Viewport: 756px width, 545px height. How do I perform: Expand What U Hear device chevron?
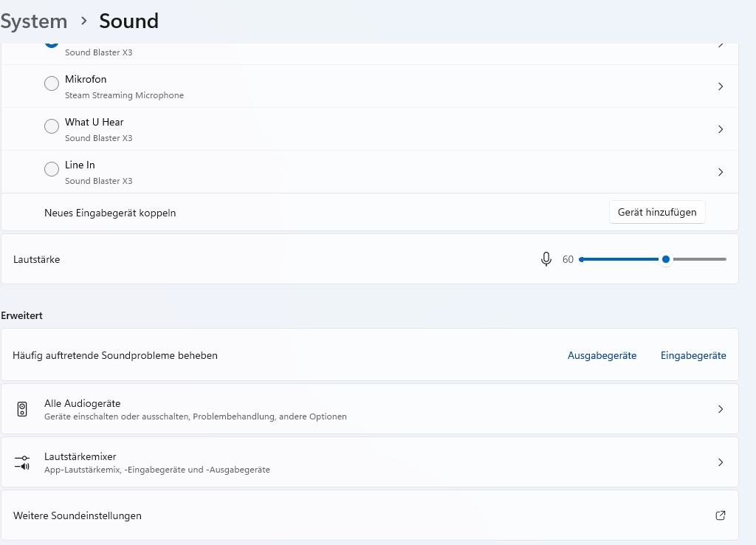click(x=721, y=129)
